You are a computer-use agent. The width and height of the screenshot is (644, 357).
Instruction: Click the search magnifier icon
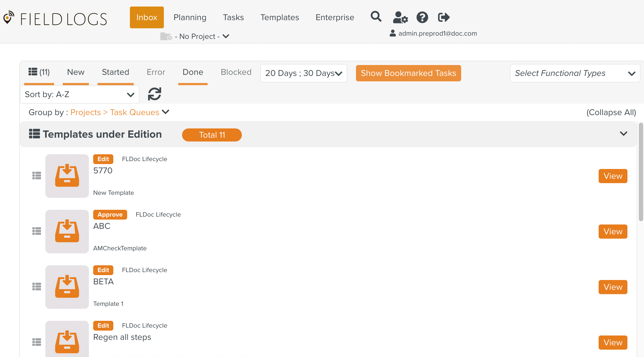[x=376, y=17]
